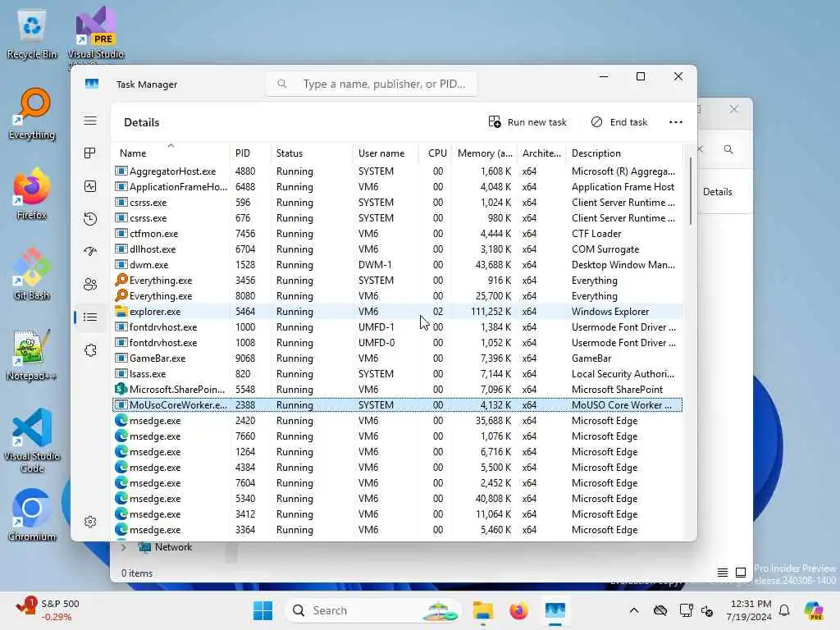The width and height of the screenshot is (840, 630).
Task: Open Firefox from the taskbar
Action: (518, 610)
